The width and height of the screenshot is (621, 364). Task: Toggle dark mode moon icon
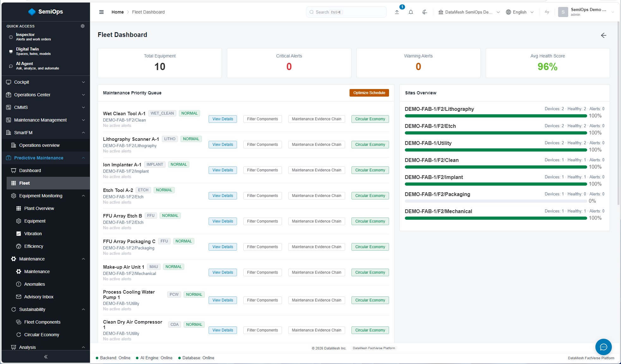(x=425, y=12)
